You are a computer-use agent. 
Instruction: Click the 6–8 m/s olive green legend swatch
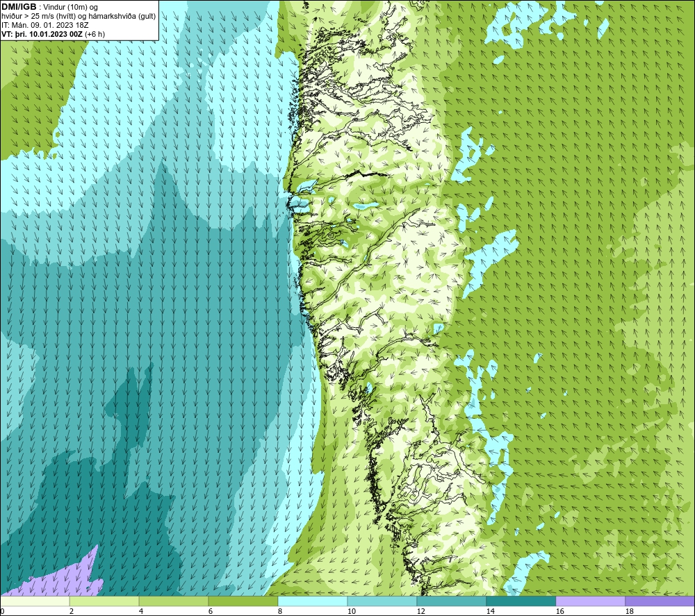(243, 601)
